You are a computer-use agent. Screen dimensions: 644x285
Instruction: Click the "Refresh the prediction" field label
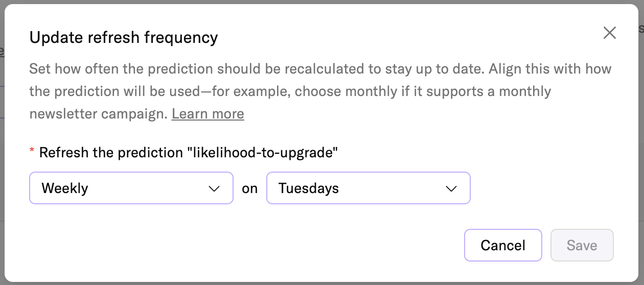point(111,152)
